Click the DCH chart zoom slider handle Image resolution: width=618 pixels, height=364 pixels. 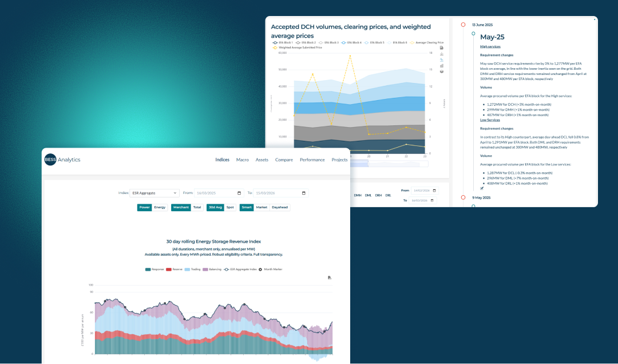pyautogui.click(x=368, y=164)
